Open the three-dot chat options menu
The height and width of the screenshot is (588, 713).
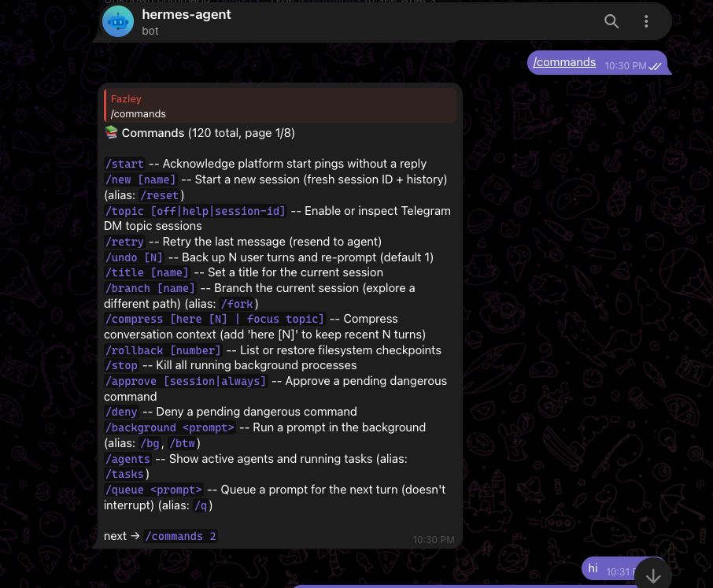(646, 21)
